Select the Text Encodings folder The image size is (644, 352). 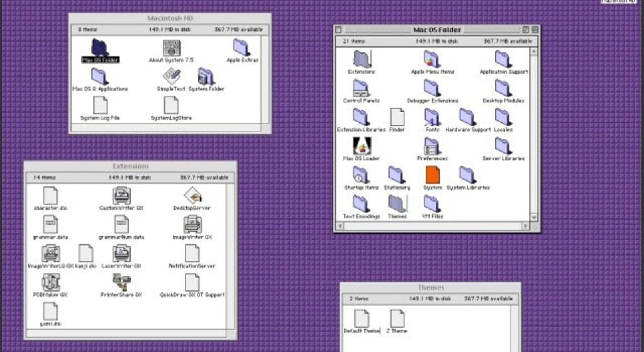point(361,204)
